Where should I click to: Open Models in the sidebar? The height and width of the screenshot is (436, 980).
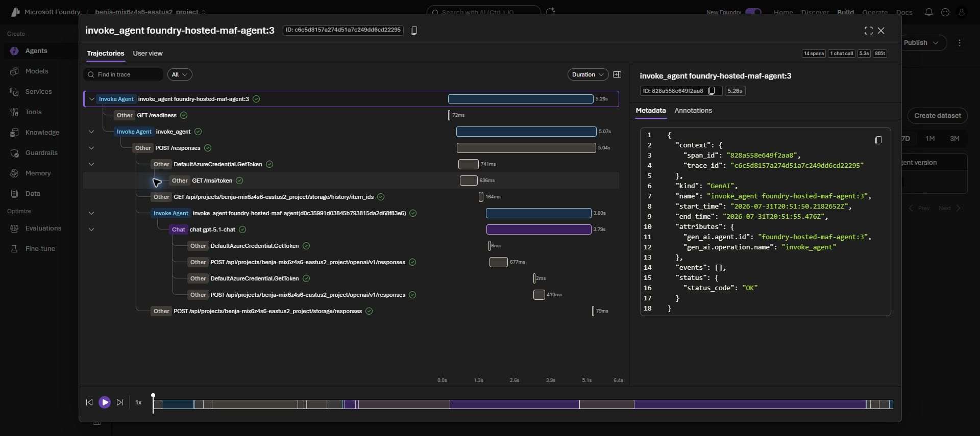pos(36,71)
